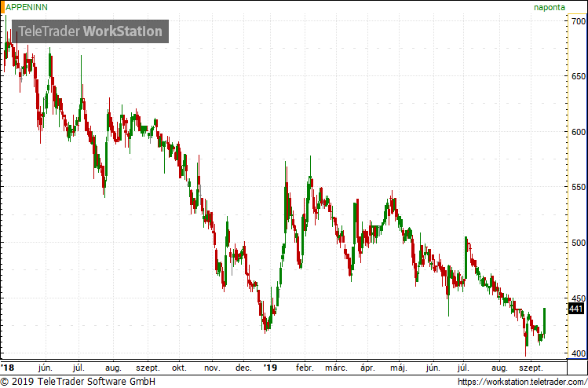Click the © 2019 TeleTrader Software GmbH text
This screenshot has width=588, height=388.
[x=78, y=382]
